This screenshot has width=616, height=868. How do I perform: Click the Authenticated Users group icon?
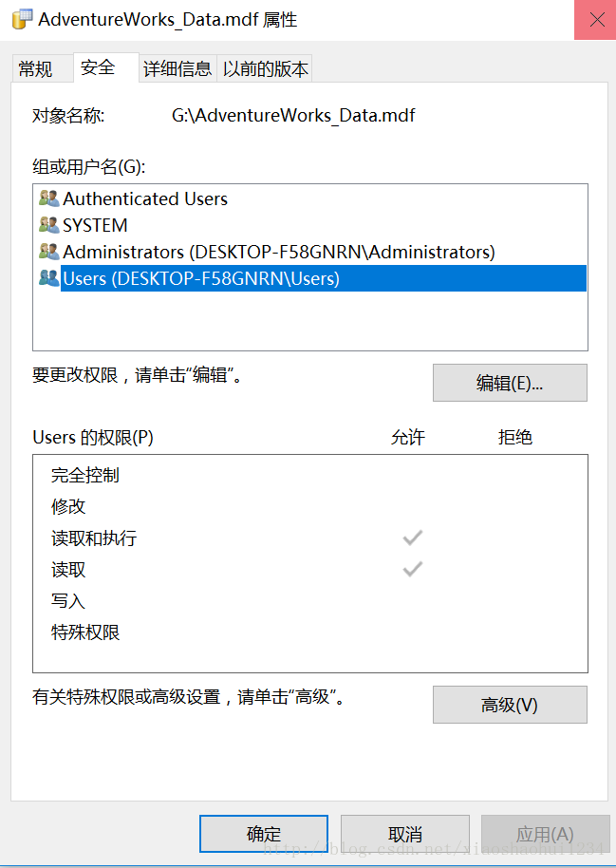(48, 198)
